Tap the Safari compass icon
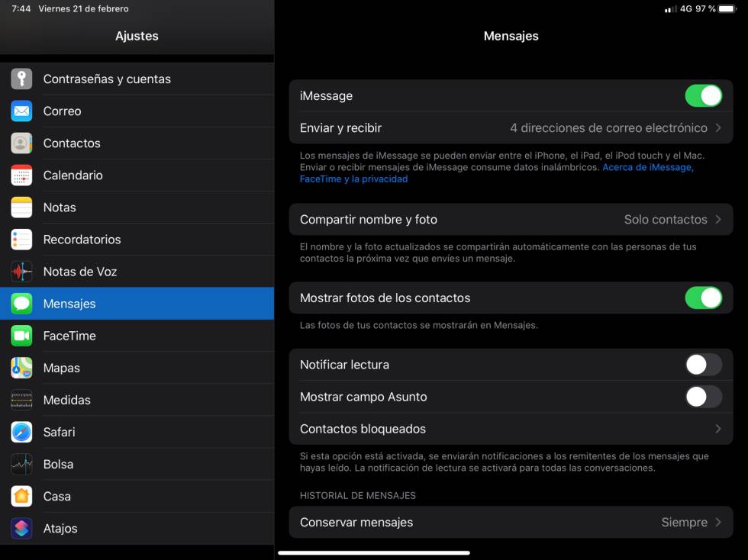 tap(21, 432)
